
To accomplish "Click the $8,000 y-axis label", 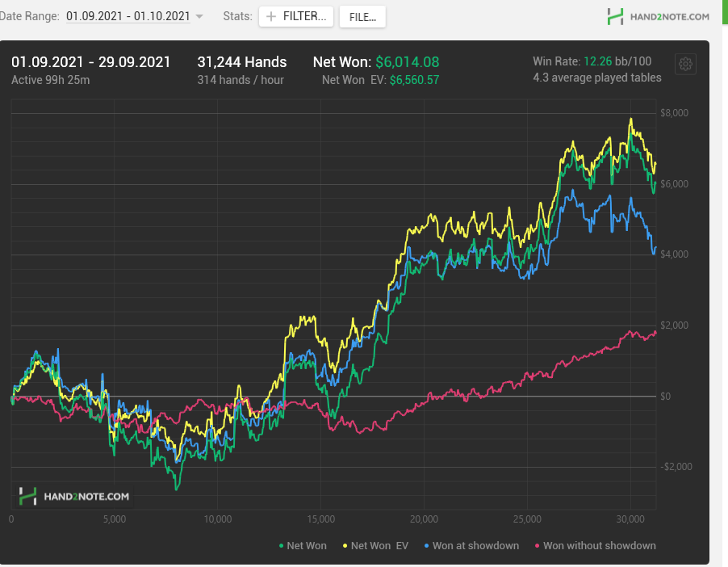I will point(674,113).
